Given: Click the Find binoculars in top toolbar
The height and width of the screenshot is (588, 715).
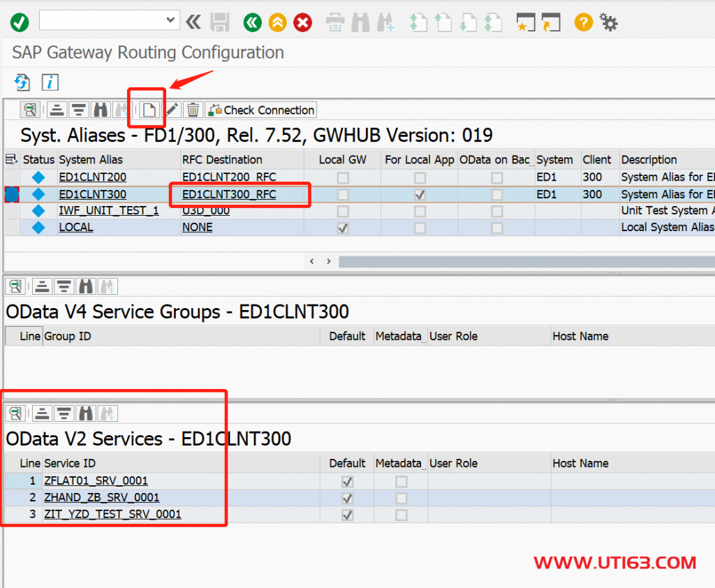Looking at the screenshot, I should 361,22.
